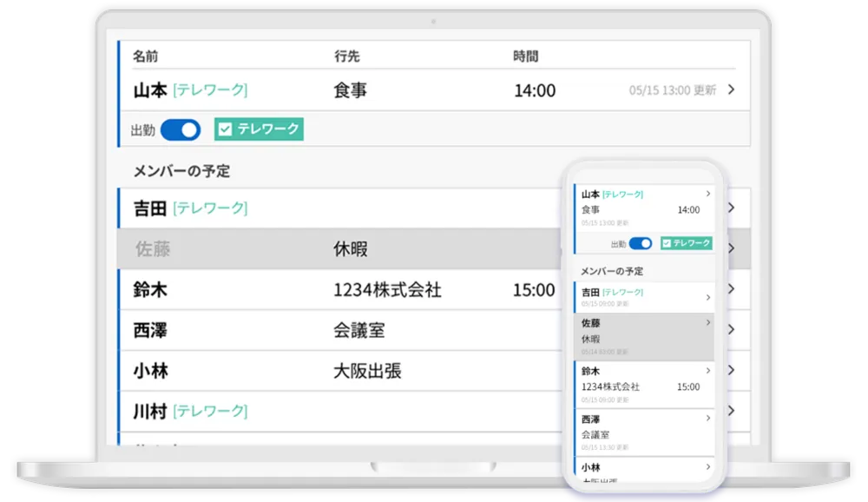Click 大阪出張 in 小林's laptop row
Screen dimensions: 868x502
[x=367, y=371]
